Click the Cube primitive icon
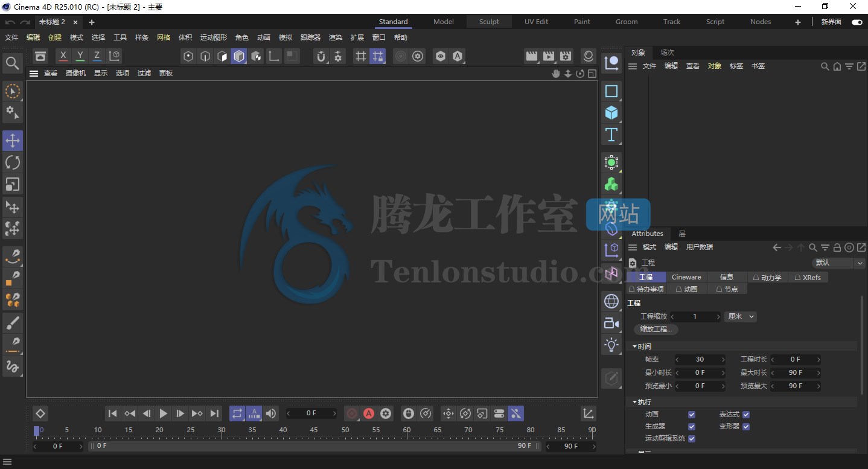Image resolution: width=868 pixels, height=469 pixels. click(611, 113)
